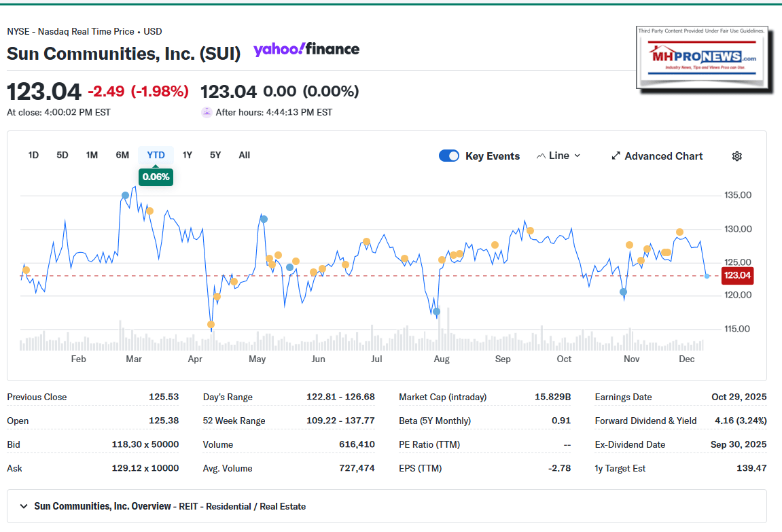
Task: Switch to the 5D chart view
Action: pyautogui.click(x=62, y=155)
